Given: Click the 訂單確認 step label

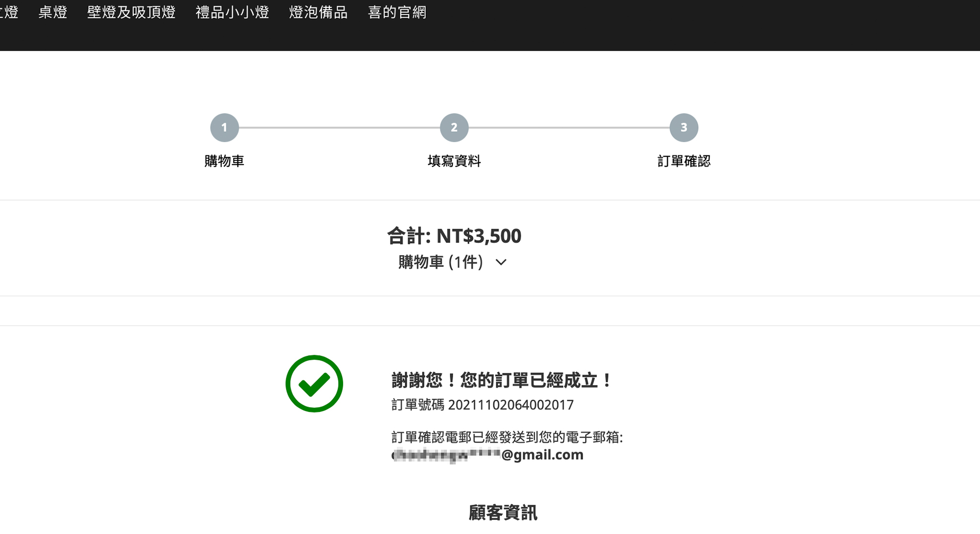Looking at the screenshot, I should (684, 161).
